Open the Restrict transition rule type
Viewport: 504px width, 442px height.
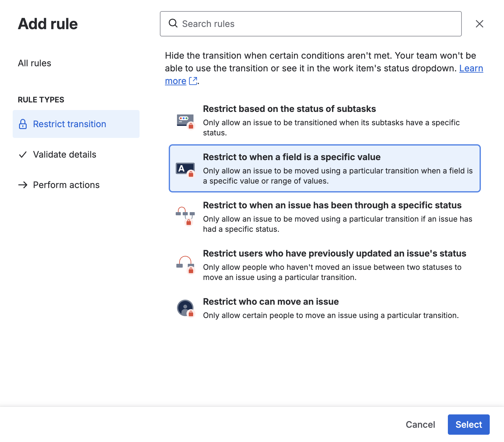coord(69,124)
